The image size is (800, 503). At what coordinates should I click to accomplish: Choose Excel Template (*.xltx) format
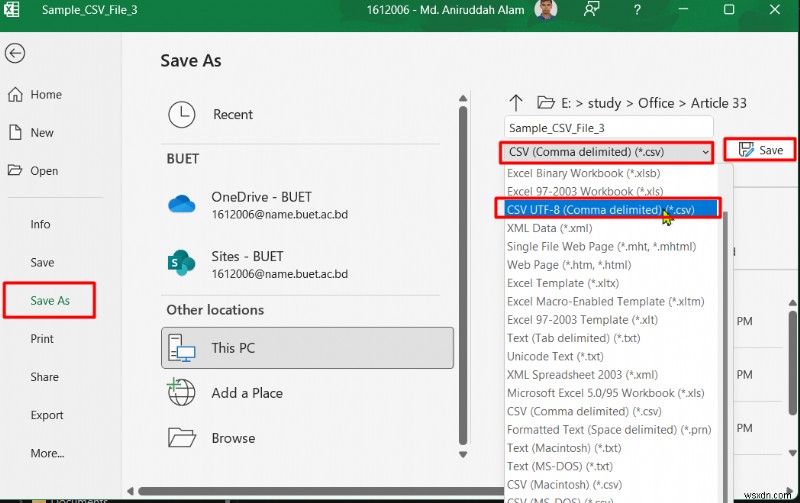tap(562, 283)
